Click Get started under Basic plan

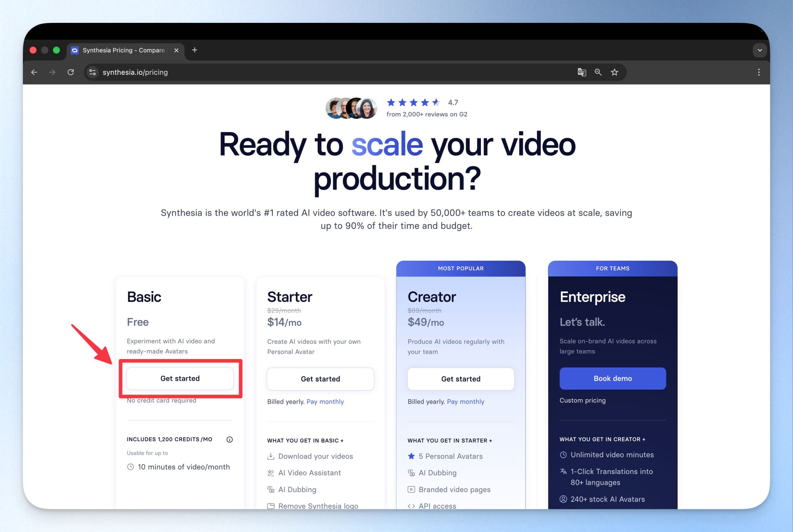click(x=180, y=378)
